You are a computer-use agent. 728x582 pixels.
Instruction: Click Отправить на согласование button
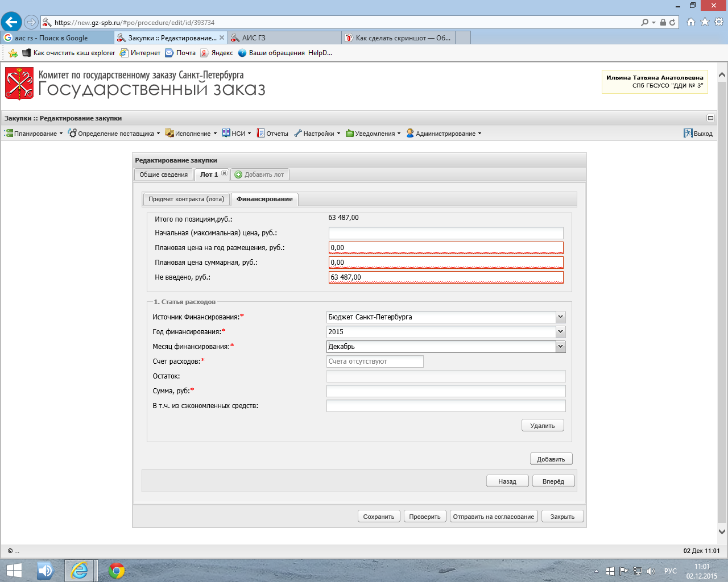pyautogui.click(x=494, y=517)
